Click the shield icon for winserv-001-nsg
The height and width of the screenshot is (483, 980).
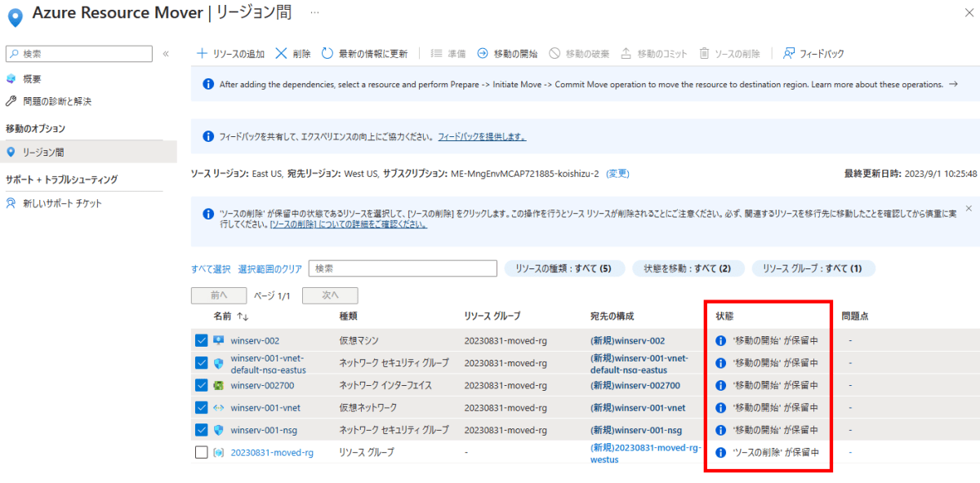[219, 430]
